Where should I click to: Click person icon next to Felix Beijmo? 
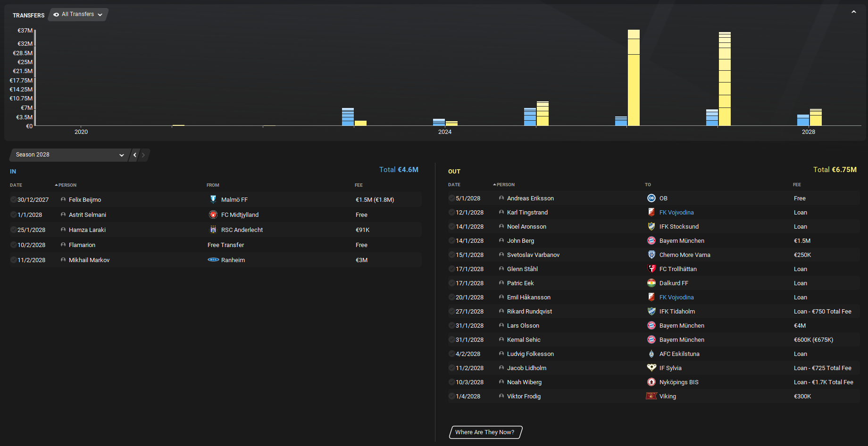(63, 199)
